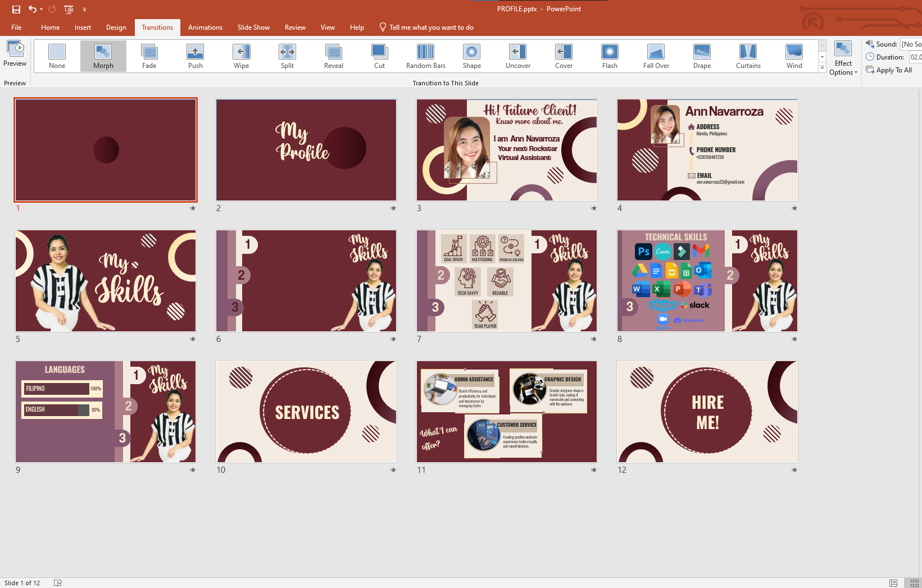Open the Undo history dropdown arrow
The image size is (922, 588).
[41, 9]
